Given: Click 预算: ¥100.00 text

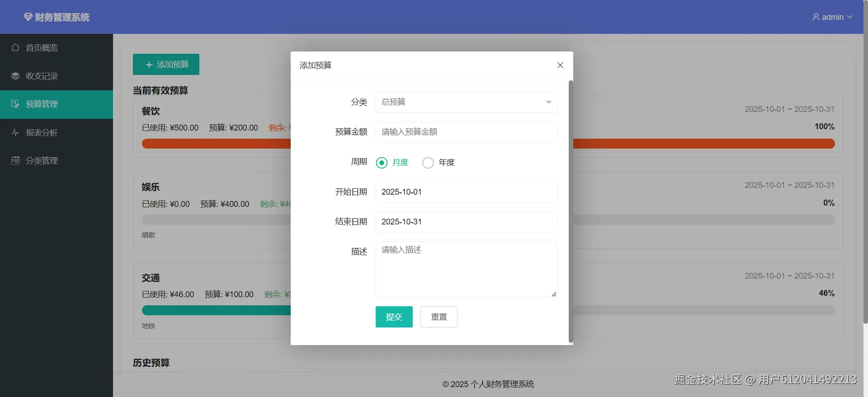Looking at the screenshot, I should click(x=229, y=294).
